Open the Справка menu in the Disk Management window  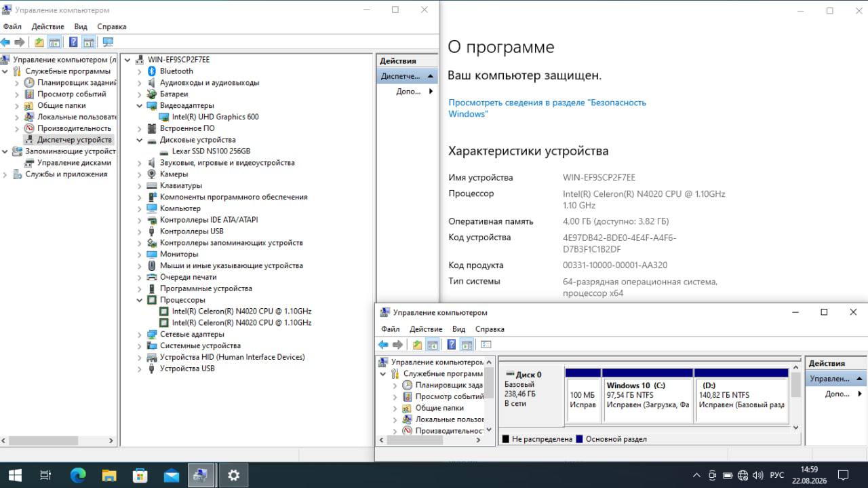(490, 329)
